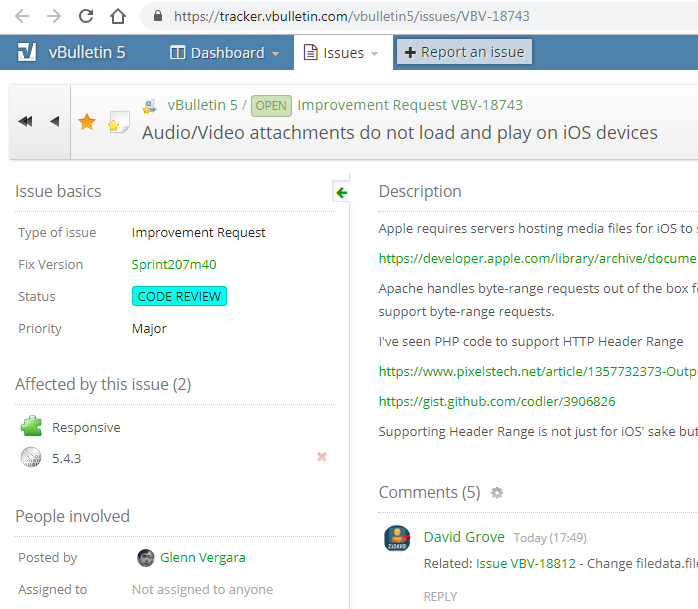
Task: Click the issue title text
Action: tap(400, 133)
